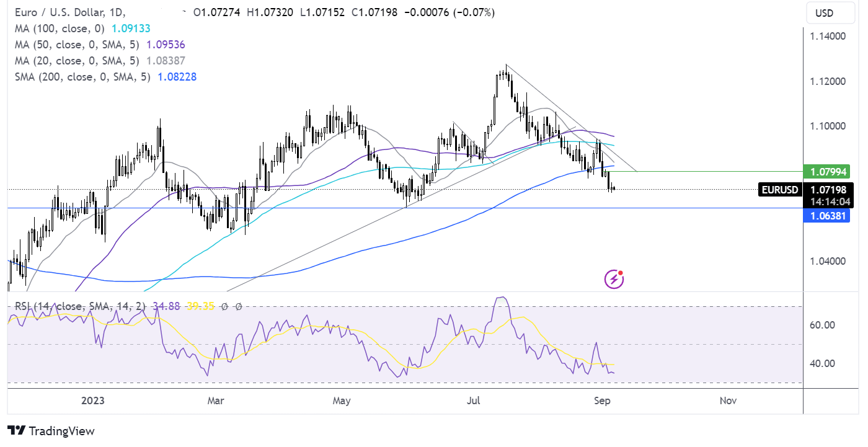Viewport: 868px width, 447px height.
Task: Click the Jul time axis label
Action: [x=474, y=401]
